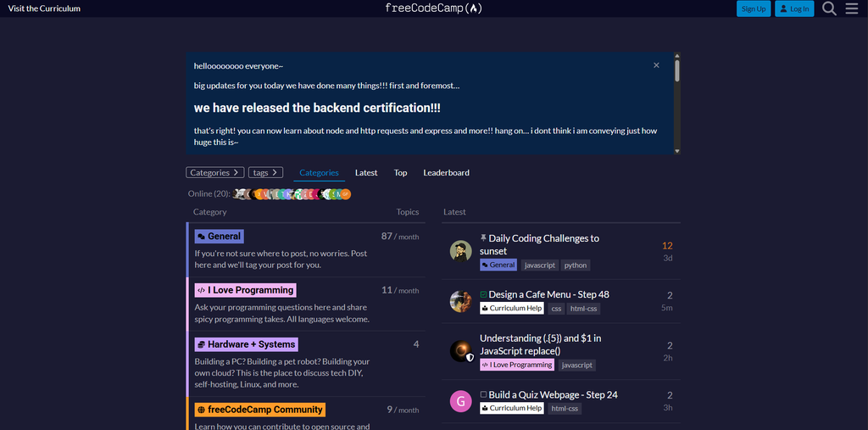This screenshot has height=430, width=868.
Task: Click I Love Programming badge under Understanding topic
Action: point(516,365)
